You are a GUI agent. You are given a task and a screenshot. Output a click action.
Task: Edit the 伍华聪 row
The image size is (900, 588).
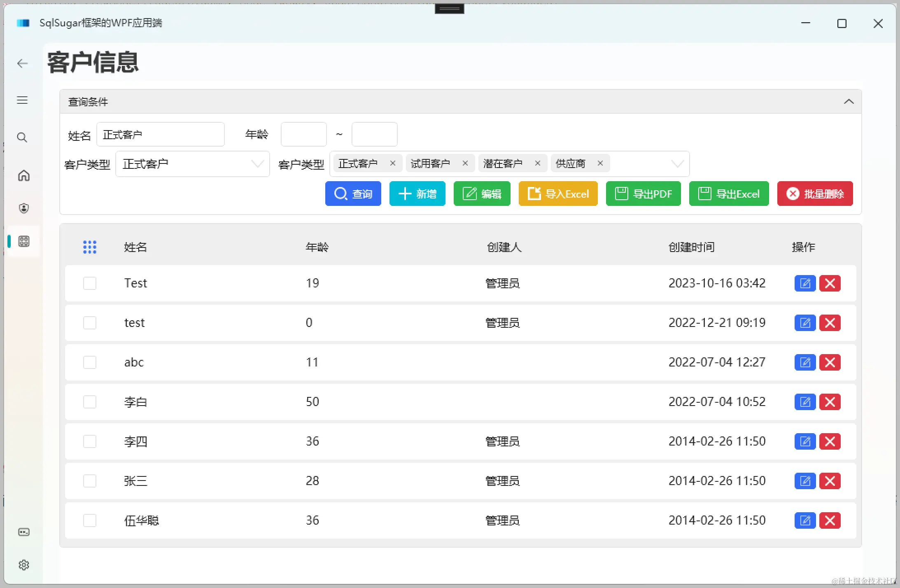pos(805,520)
